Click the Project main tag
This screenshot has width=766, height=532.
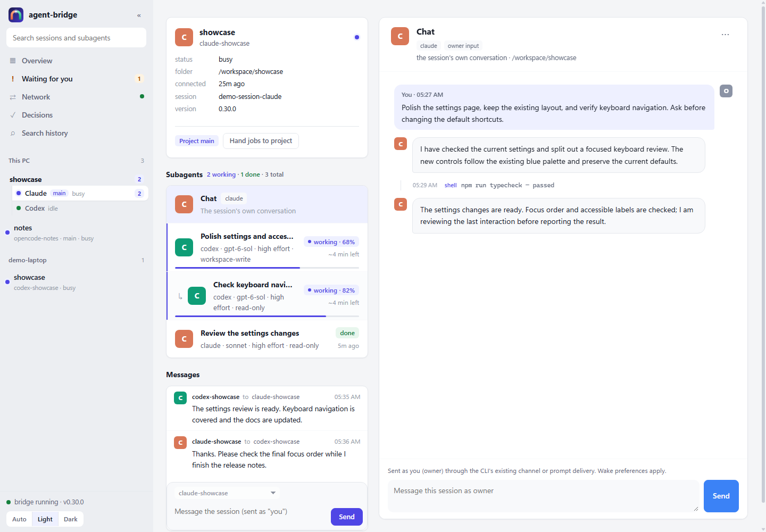[x=197, y=141]
